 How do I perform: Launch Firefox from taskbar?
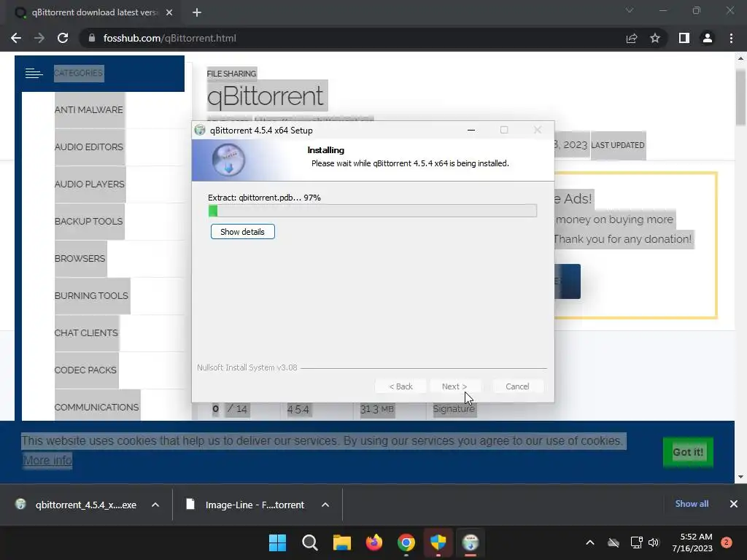pyautogui.click(x=374, y=542)
